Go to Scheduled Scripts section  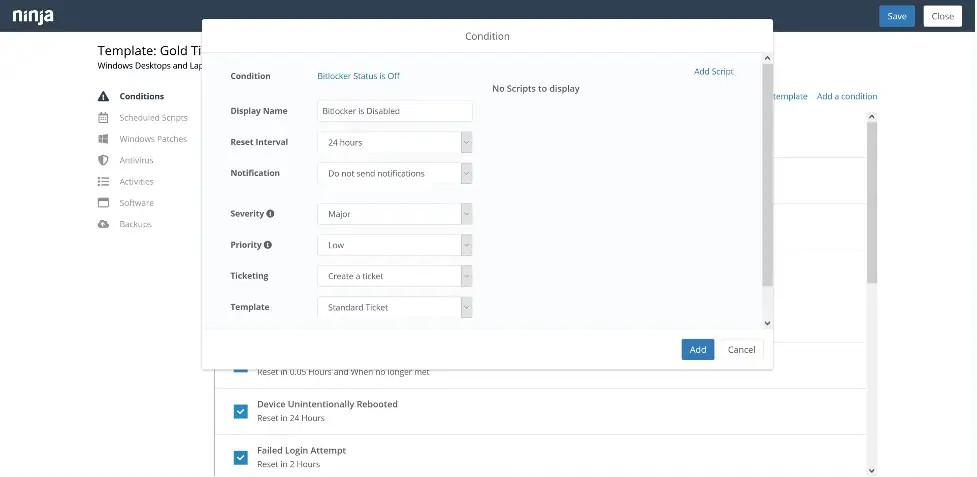(x=153, y=118)
